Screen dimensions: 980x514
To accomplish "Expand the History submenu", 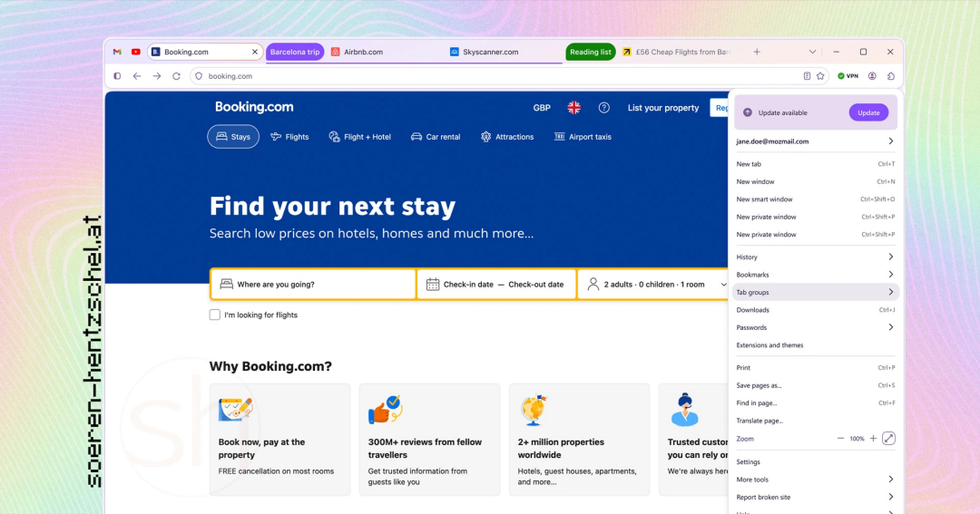I will coord(815,257).
